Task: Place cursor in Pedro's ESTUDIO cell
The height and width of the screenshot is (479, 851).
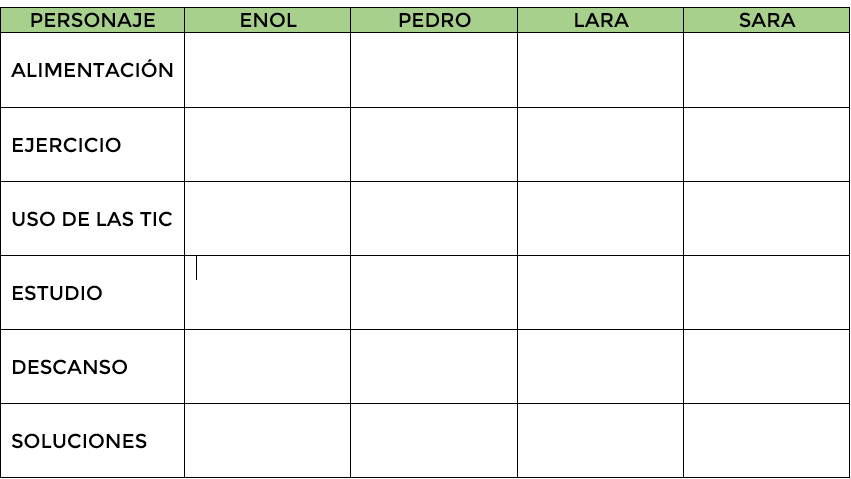Action: point(434,293)
